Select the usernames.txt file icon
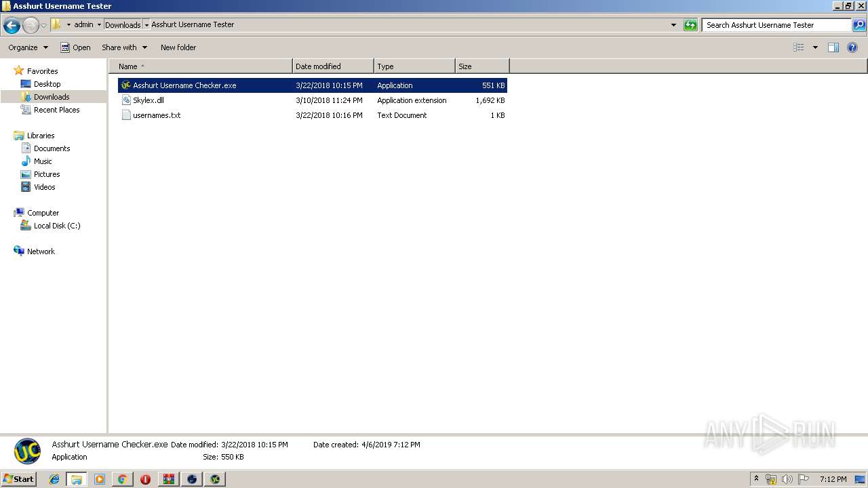The image size is (868, 488). [x=125, y=115]
